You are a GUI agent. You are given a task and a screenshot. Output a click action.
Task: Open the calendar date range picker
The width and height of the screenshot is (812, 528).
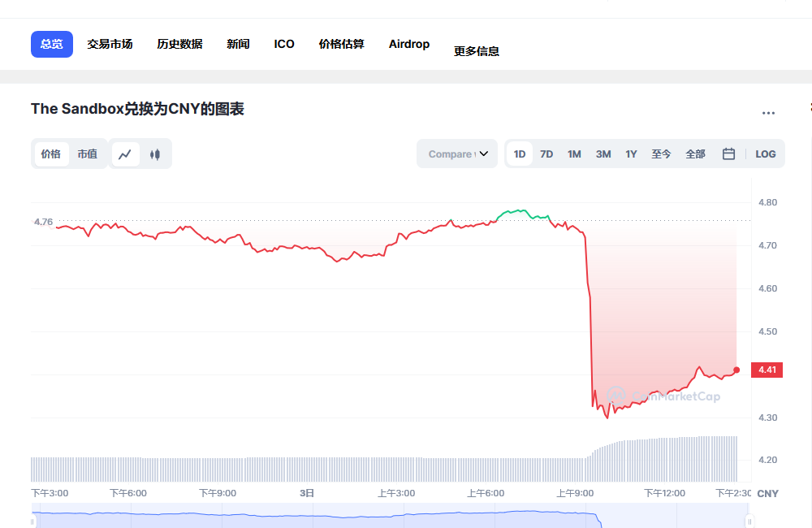[x=728, y=154]
